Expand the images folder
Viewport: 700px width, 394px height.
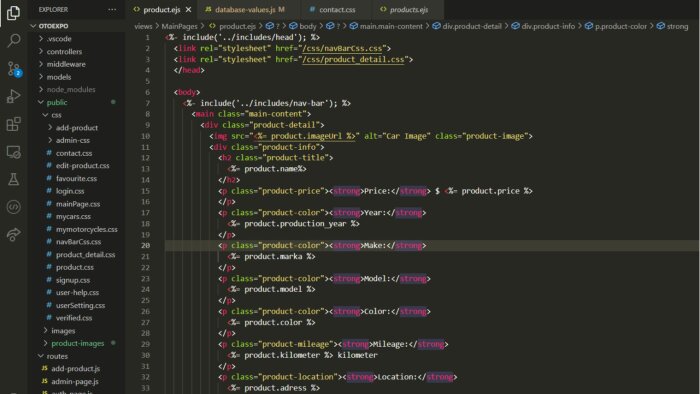(x=63, y=331)
